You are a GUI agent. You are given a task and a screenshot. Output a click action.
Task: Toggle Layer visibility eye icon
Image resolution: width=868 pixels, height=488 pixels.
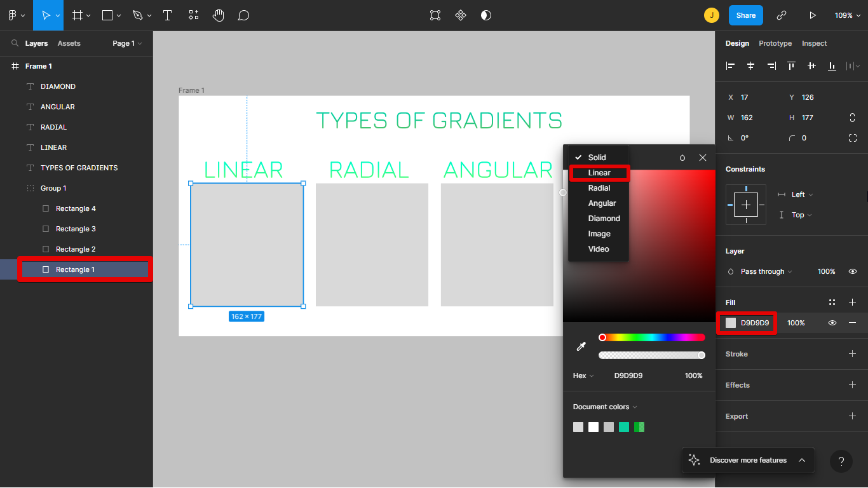[853, 271]
